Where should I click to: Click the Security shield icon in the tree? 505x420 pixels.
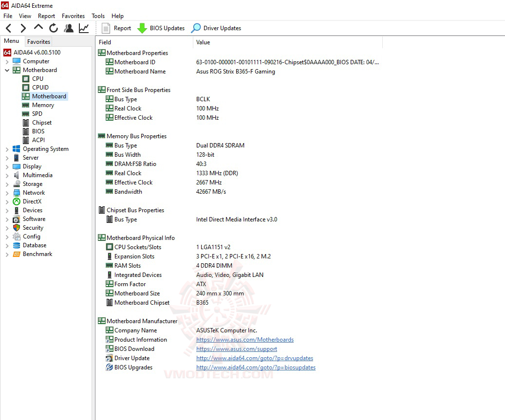click(17, 228)
